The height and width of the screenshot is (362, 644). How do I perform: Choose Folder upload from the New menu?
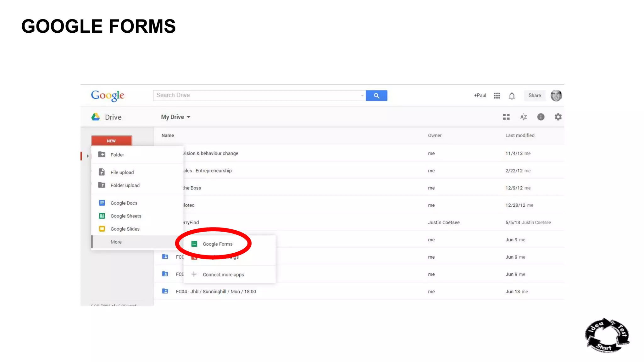tap(137, 185)
